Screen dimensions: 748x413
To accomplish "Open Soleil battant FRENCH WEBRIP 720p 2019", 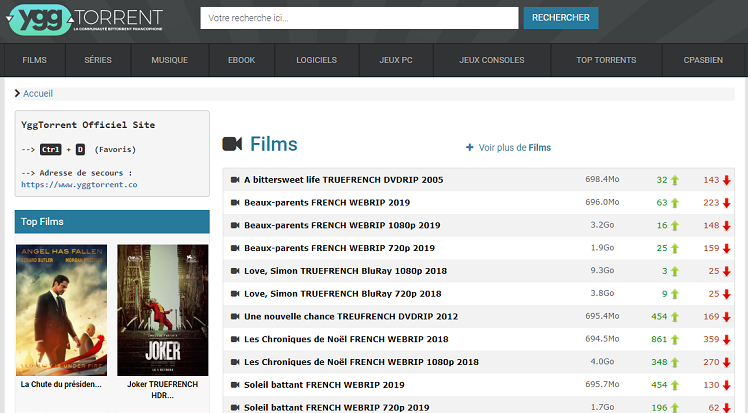I will [336, 408].
